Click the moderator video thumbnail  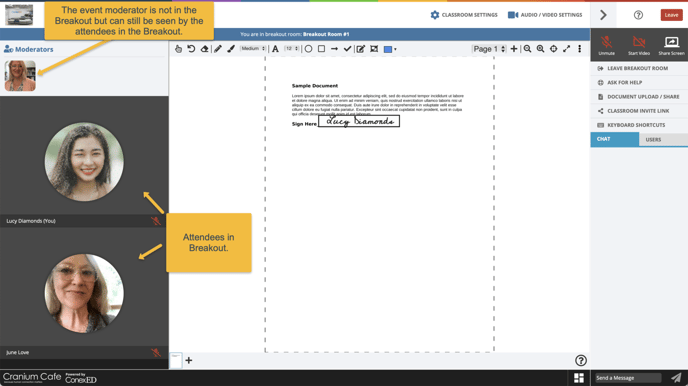pos(20,75)
